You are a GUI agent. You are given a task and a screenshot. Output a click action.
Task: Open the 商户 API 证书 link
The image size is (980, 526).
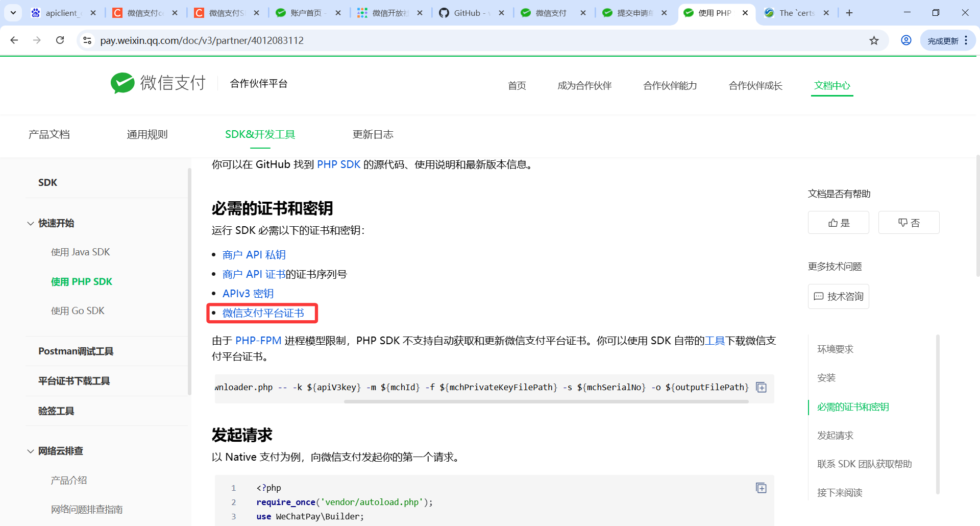254,274
